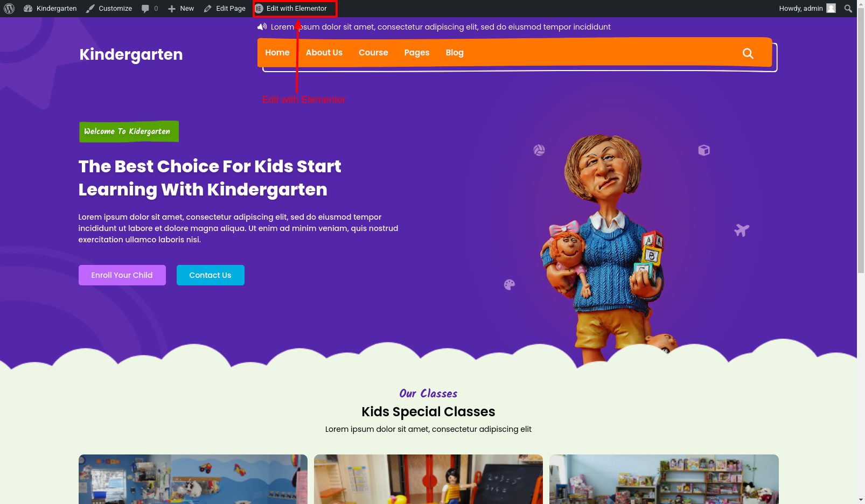Click the admin bar search magnifier

point(848,9)
